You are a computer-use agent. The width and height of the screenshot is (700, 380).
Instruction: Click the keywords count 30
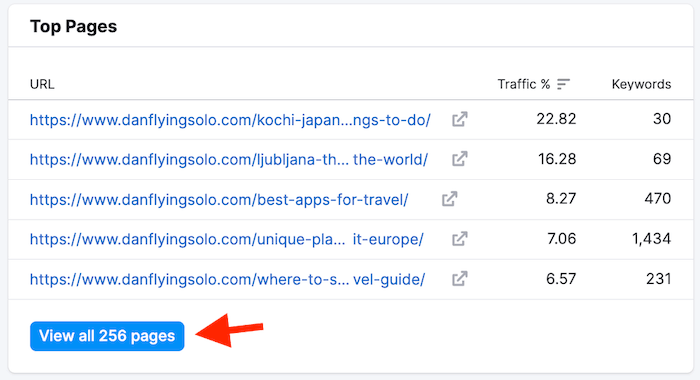[662, 119]
